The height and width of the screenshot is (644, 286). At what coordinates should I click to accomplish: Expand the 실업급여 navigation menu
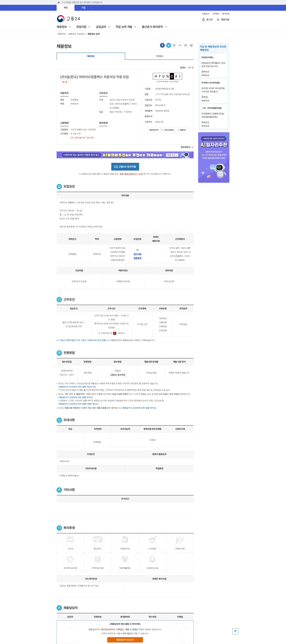coord(103,27)
